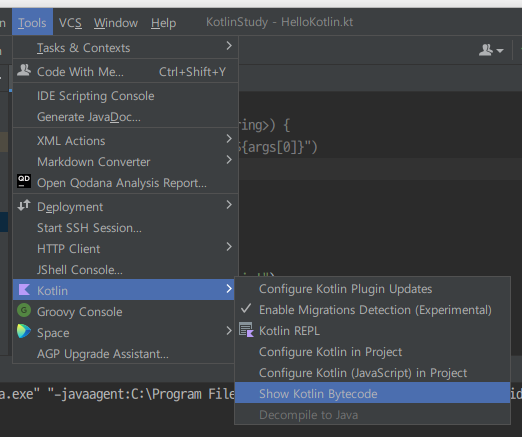The image size is (522, 437).
Task: Click the Deployment arrows icon
Action: [x=24, y=205]
